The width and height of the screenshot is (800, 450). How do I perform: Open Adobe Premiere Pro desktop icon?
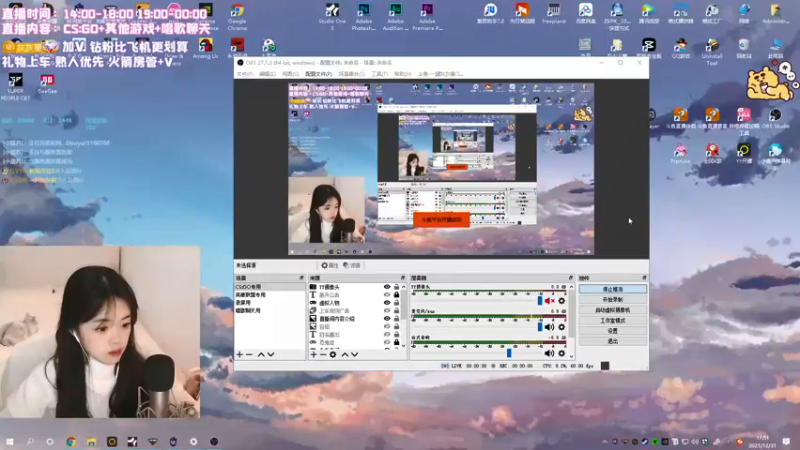point(427,17)
